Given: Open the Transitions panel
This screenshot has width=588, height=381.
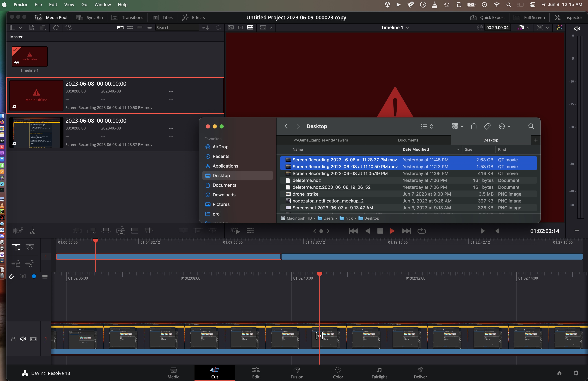Looking at the screenshot, I should 127,17.
